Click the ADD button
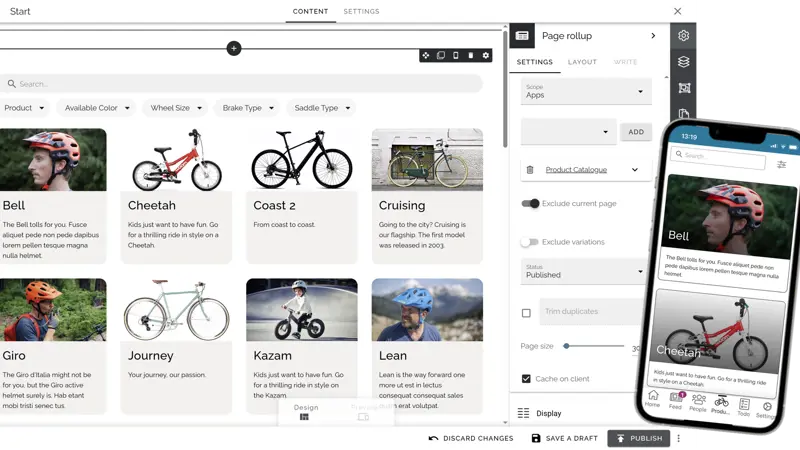The width and height of the screenshot is (800, 450). coord(636,132)
